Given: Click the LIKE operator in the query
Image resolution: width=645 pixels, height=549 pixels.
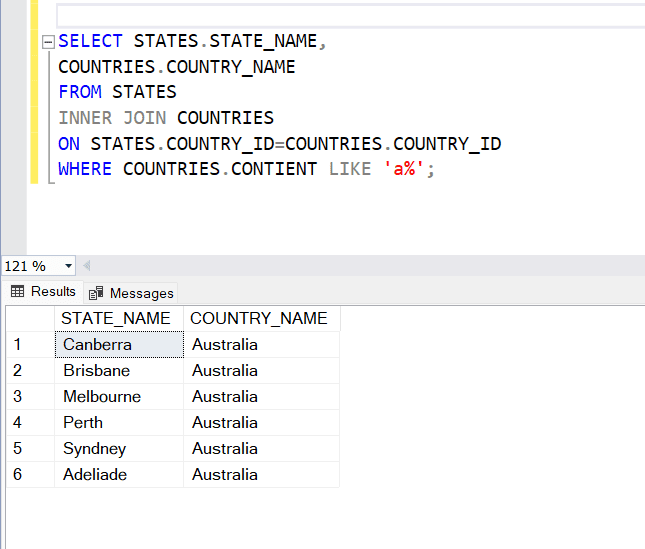Looking at the screenshot, I should pos(350,169).
